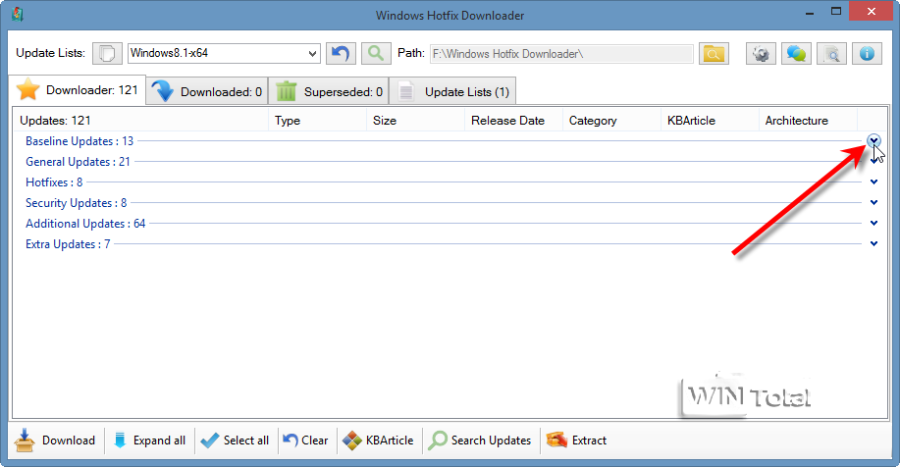Expand the Hotfixes group chevron

coord(874,182)
